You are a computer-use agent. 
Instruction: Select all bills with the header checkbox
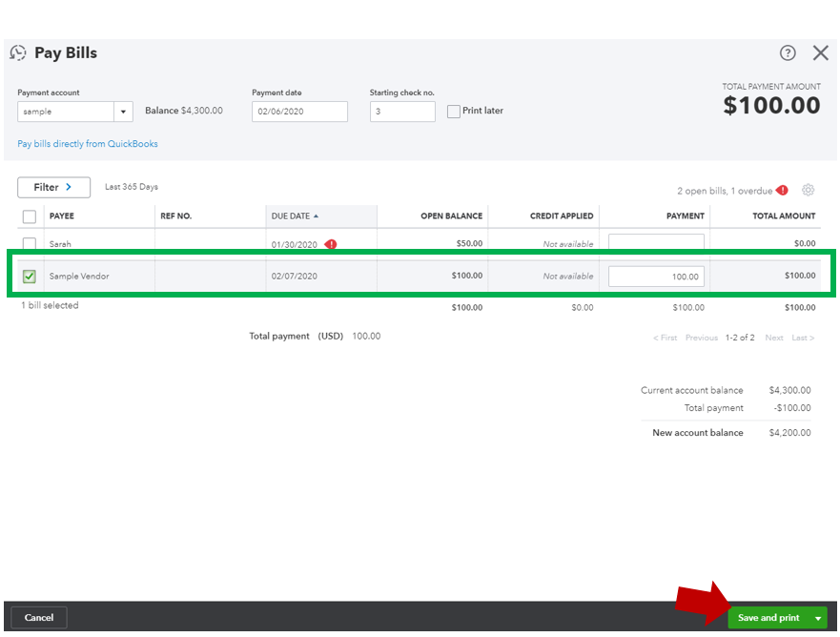(28, 216)
